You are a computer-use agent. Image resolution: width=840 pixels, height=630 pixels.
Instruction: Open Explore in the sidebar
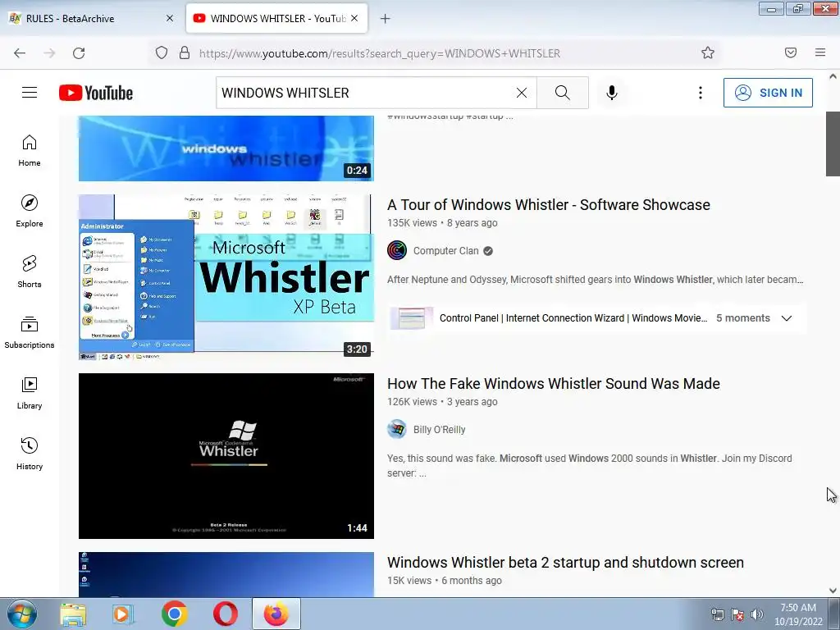click(x=30, y=212)
